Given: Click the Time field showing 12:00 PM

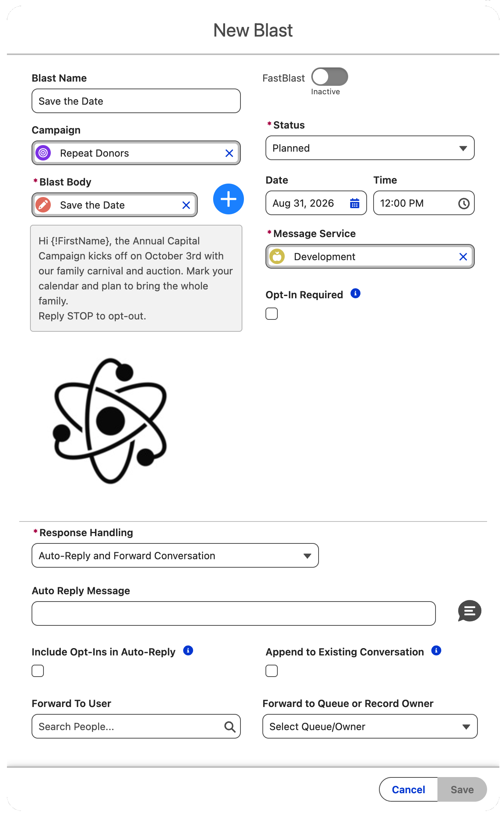Looking at the screenshot, I should tap(424, 203).
